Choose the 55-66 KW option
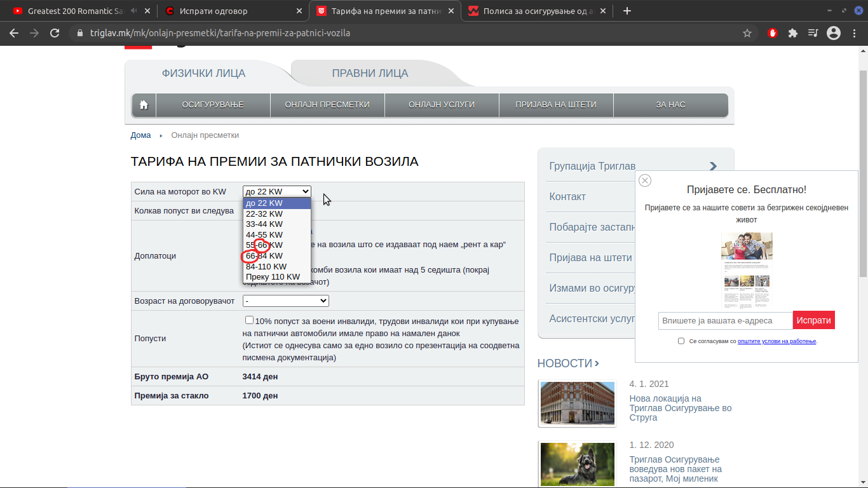The width and height of the screenshot is (868, 488). coord(277,245)
